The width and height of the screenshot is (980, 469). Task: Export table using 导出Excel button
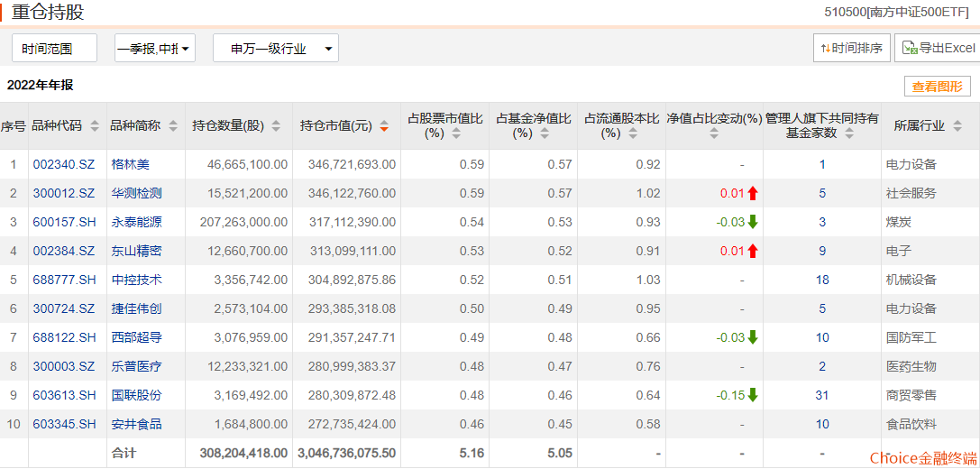[938, 48]
